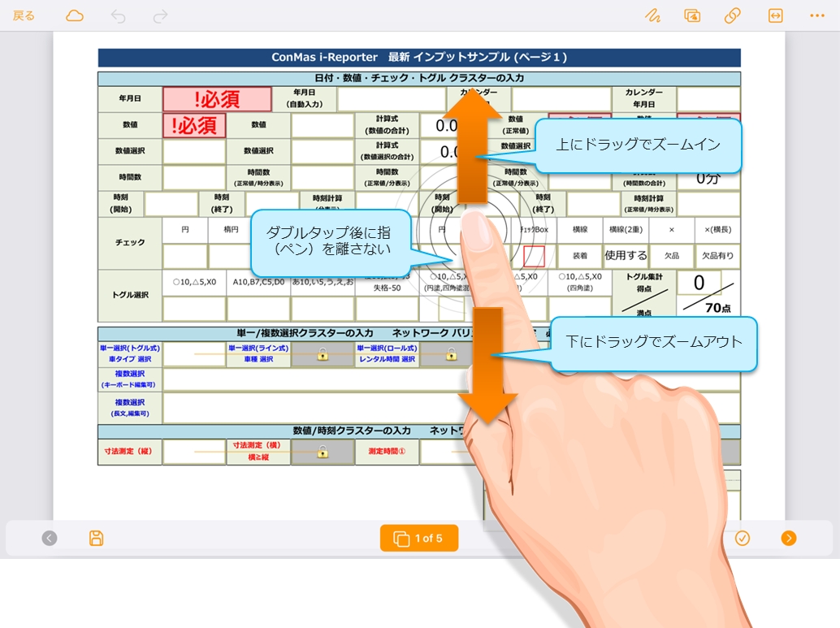Tick the red square under チェックBox
The image size is (840, 628).
pos(534,256)
